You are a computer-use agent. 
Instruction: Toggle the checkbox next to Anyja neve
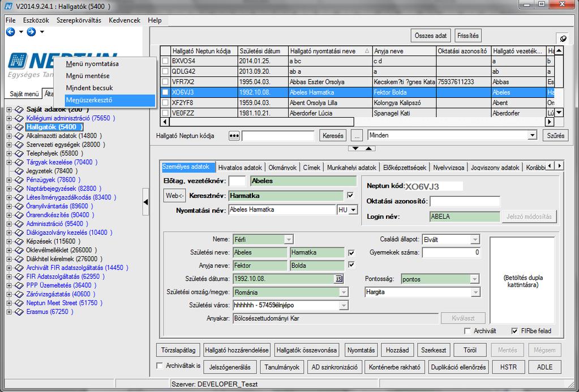(x=351, y=265)
